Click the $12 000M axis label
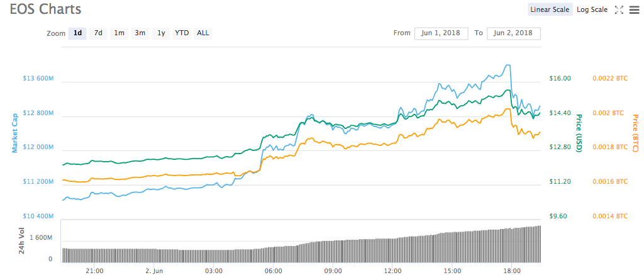 click(38, 147)
